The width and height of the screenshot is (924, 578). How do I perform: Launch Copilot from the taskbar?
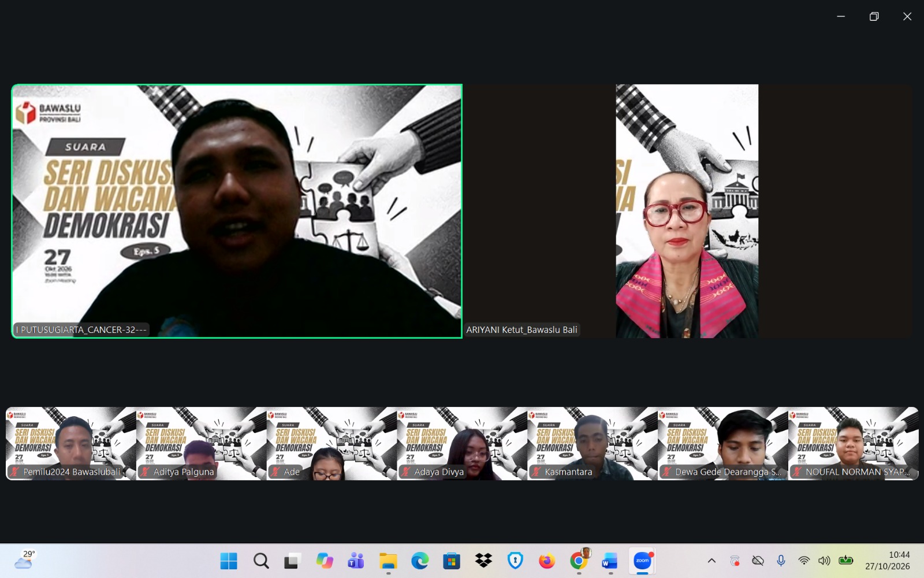click(x=325, y=561)
